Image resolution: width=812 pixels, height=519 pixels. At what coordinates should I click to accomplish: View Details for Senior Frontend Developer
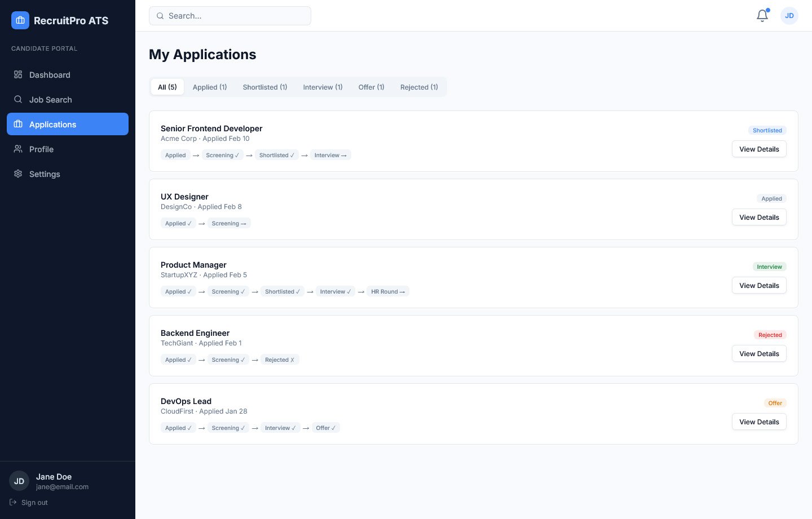click(x=759, y=149)
